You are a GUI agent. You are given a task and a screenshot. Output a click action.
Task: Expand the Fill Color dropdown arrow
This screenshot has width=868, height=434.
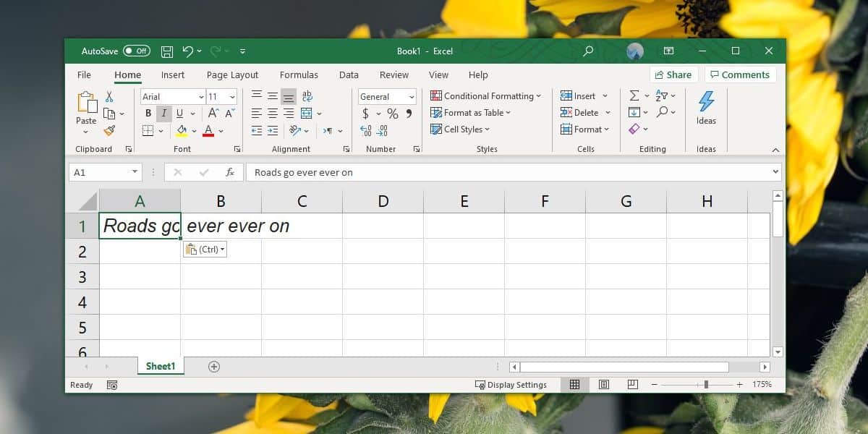[193, 130]
